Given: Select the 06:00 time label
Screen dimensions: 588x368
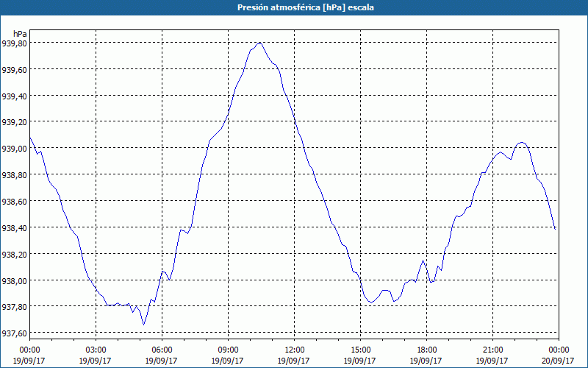Looking at the screenshot, I should click(x=162, y=350).
